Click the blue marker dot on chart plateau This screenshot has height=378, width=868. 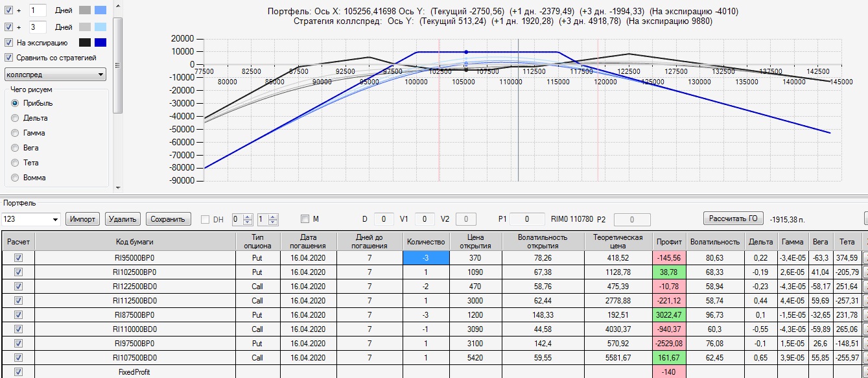point(465,52)
